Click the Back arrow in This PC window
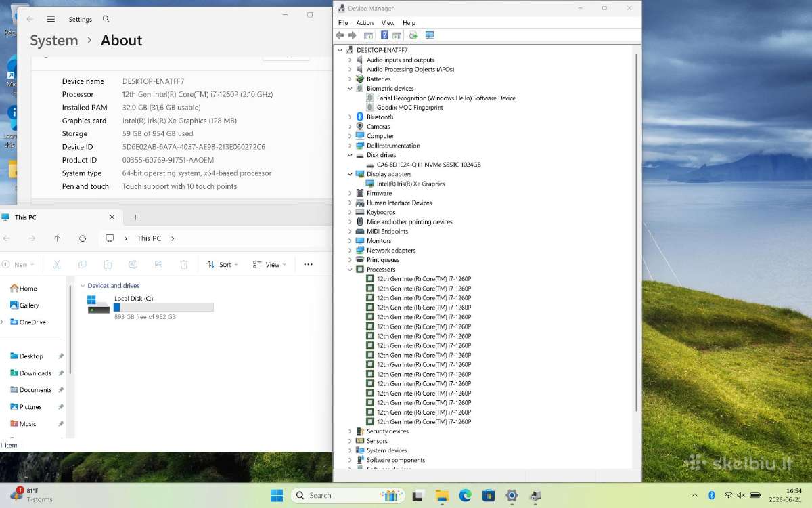Screen dimensions: 812x508 pos(7,238)
